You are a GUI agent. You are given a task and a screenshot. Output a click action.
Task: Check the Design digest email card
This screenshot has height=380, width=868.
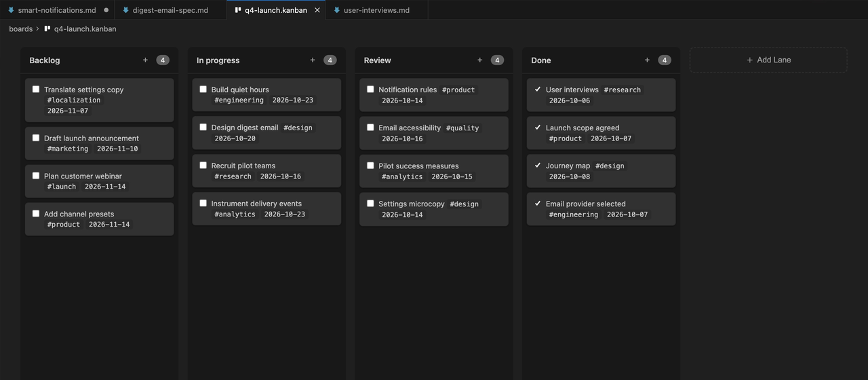tap(203, 127)
